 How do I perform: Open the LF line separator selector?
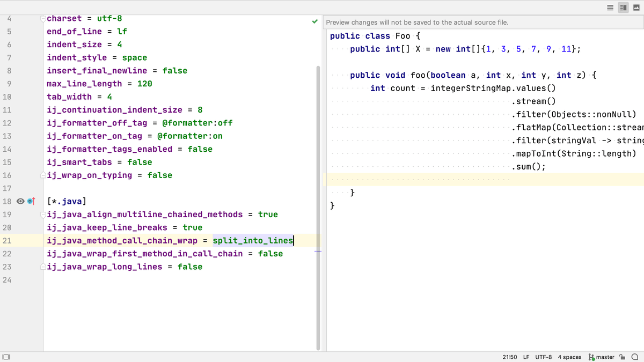click(x=526, y=357)
